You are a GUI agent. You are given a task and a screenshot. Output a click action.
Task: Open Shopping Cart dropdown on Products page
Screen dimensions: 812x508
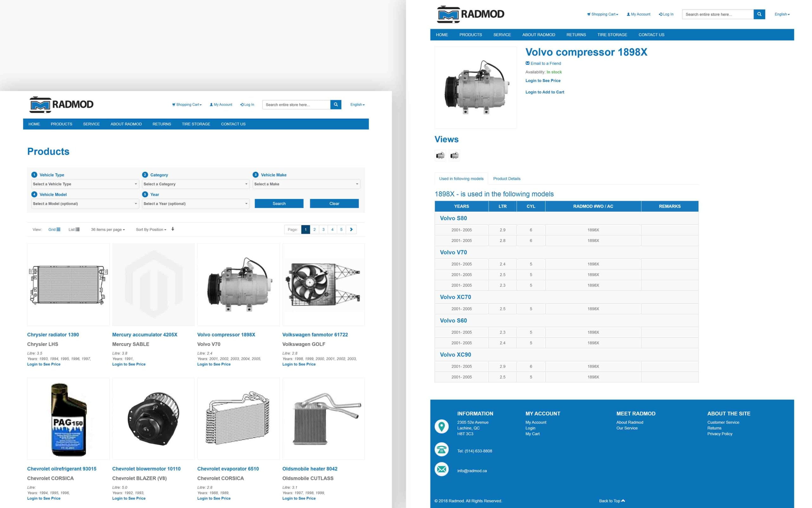[x=187, y=104]
